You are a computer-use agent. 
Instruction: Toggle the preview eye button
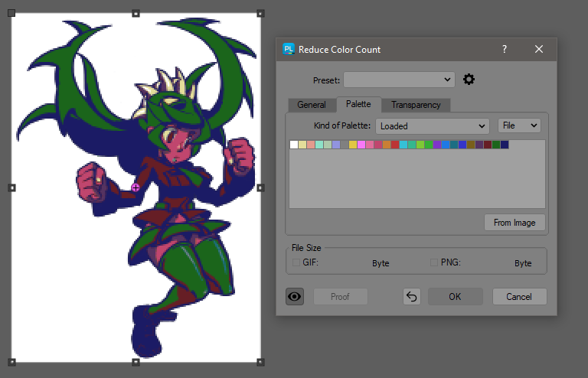(x=295, y=297)
